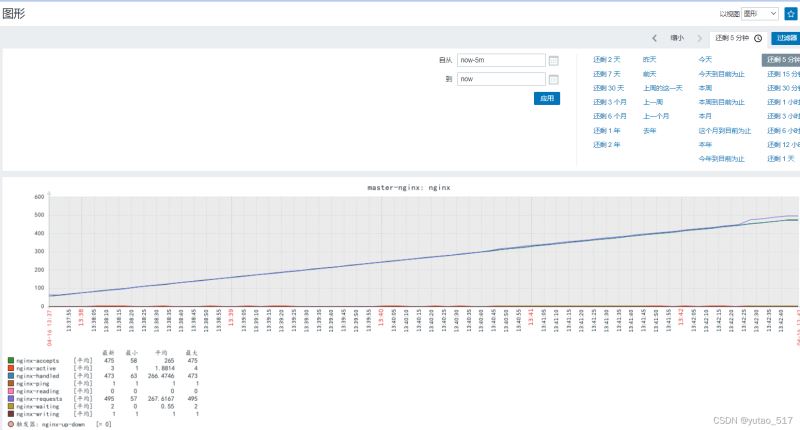Click the clock icon in time tab
Viewport: 800px width, 430px height.
click(x=758, y=38)
